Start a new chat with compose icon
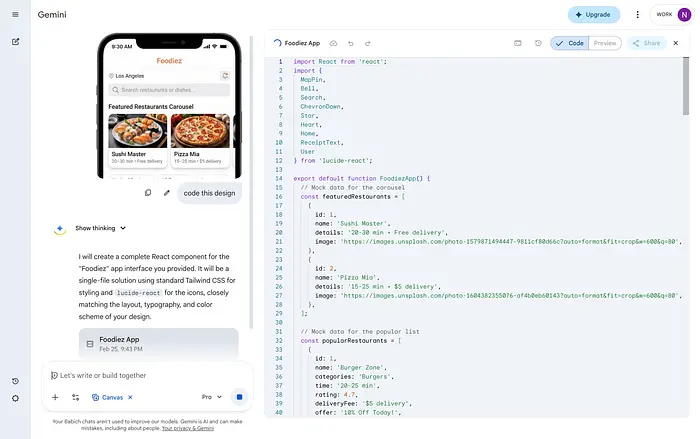 (15, 41)
